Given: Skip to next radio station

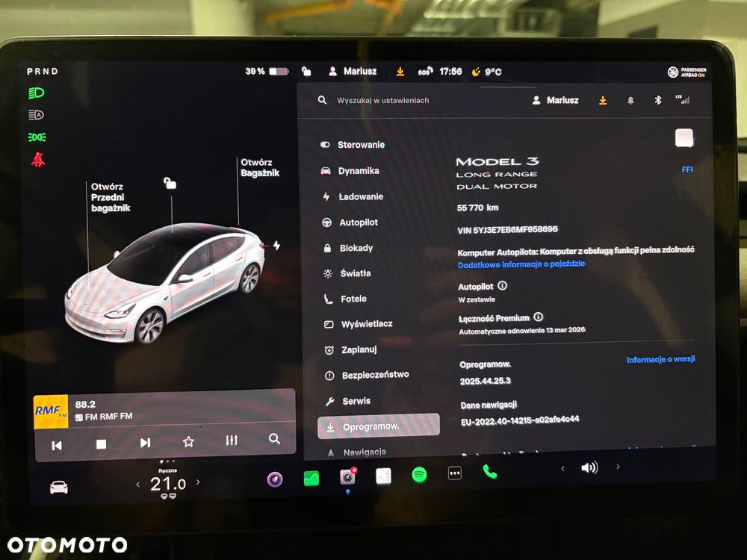Looking at the screenshot, I should pos(146,443).
